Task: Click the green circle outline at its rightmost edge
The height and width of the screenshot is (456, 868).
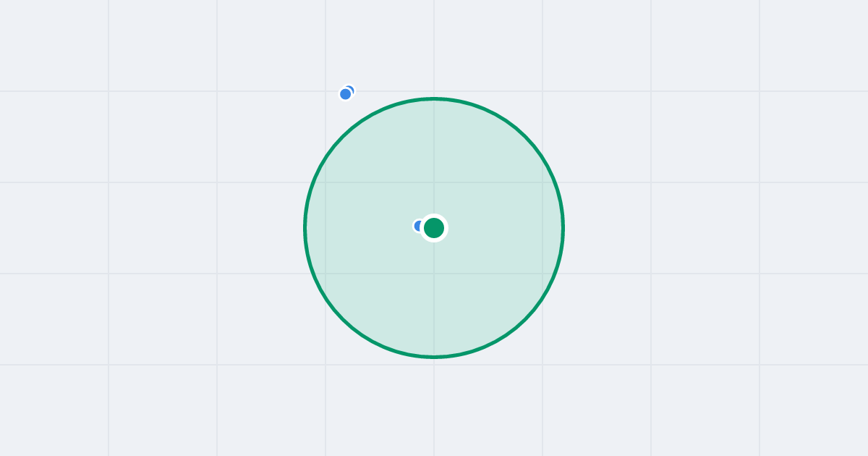Action: 563,228
